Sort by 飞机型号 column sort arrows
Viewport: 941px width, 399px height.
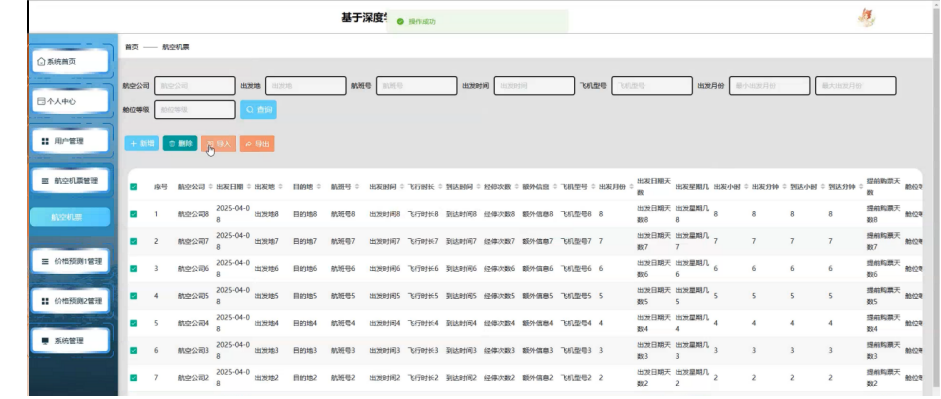pyautogui.click(x=593, y=187)
